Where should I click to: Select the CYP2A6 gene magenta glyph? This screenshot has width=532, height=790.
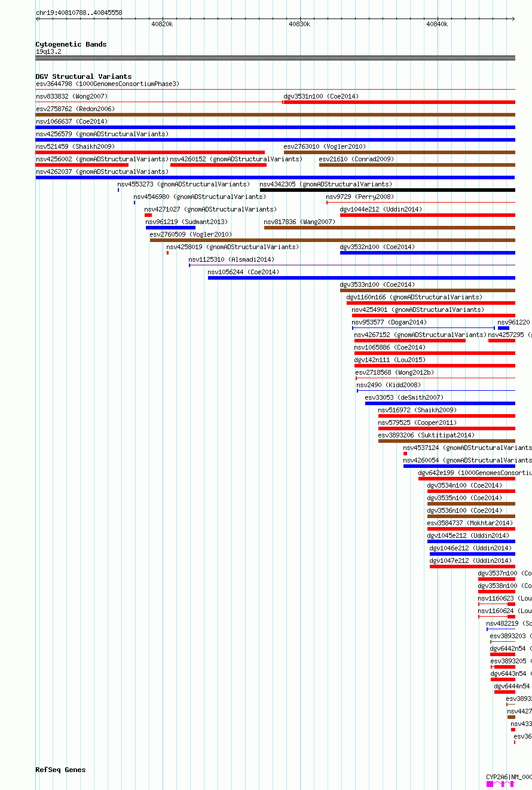click(x=500, y=783)
